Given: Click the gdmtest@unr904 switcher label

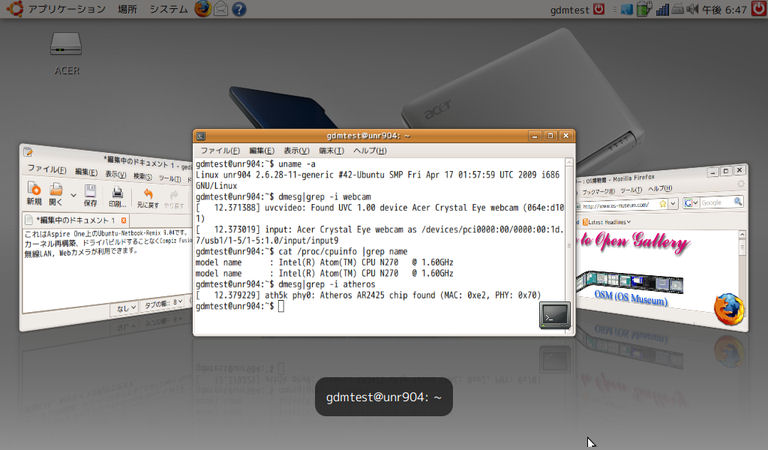Looking at the screenshot, I should coord(384,397).
